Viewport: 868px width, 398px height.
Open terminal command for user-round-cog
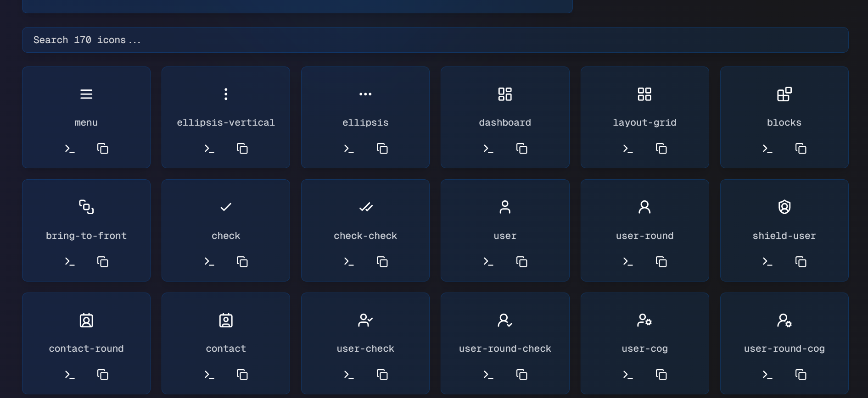click(x=767, y=375)
